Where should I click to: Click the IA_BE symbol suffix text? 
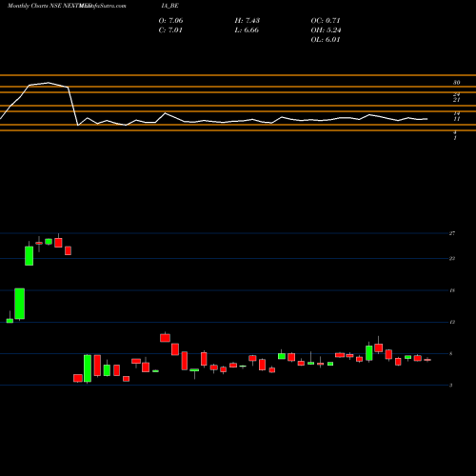[170, 6]
